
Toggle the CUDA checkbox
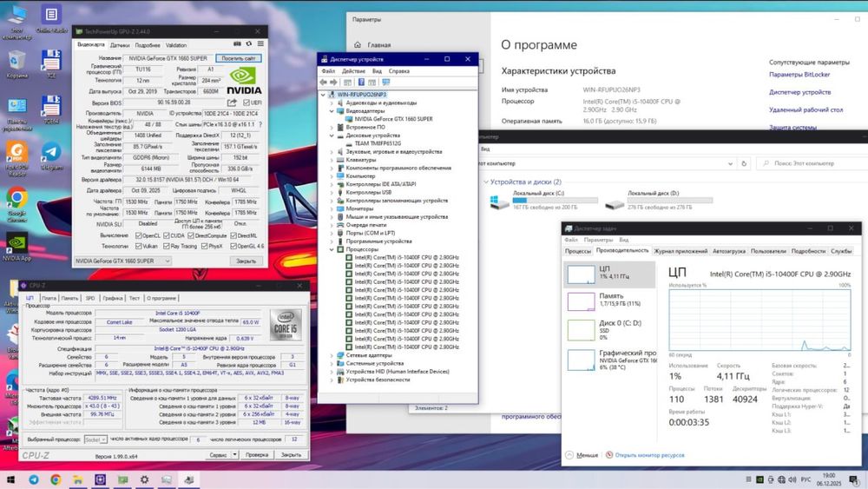(166, 235)
